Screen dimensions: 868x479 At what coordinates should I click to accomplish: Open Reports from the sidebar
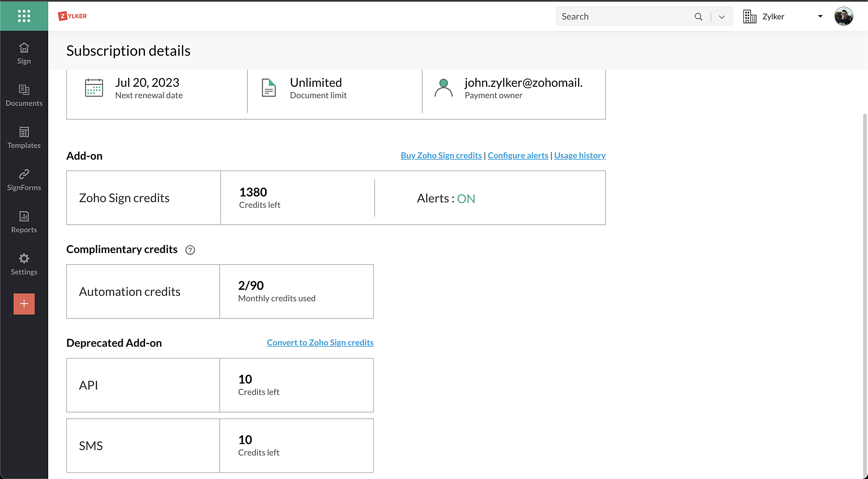click(24, 222)
